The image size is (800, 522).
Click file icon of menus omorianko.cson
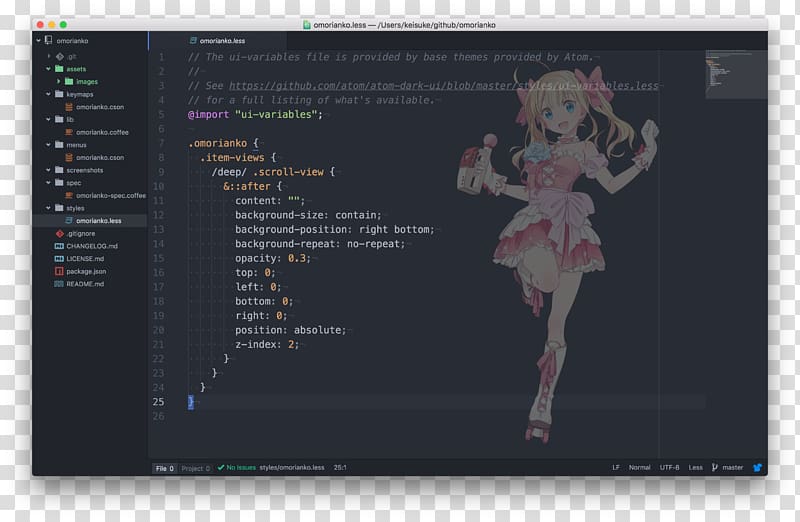[x=69, y=158]
